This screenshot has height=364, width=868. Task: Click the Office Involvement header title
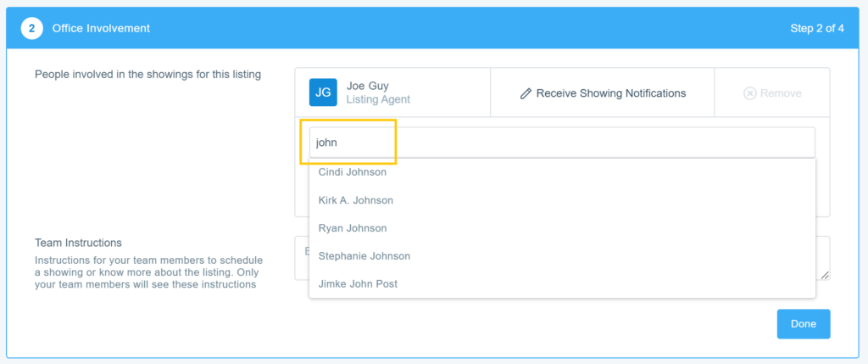(101, 29)
